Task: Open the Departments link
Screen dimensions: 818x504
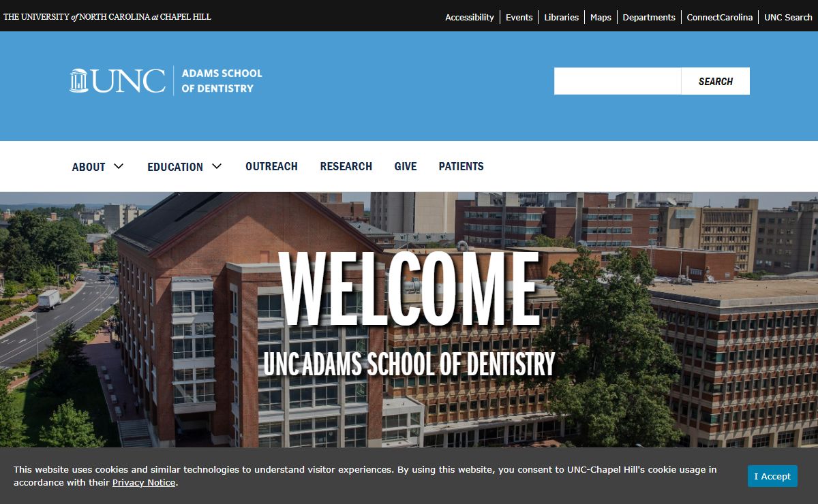Action: point(649,17)
